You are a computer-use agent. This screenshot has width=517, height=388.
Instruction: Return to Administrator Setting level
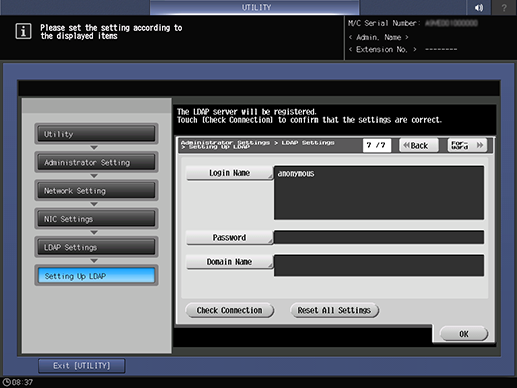pos(96,162)
